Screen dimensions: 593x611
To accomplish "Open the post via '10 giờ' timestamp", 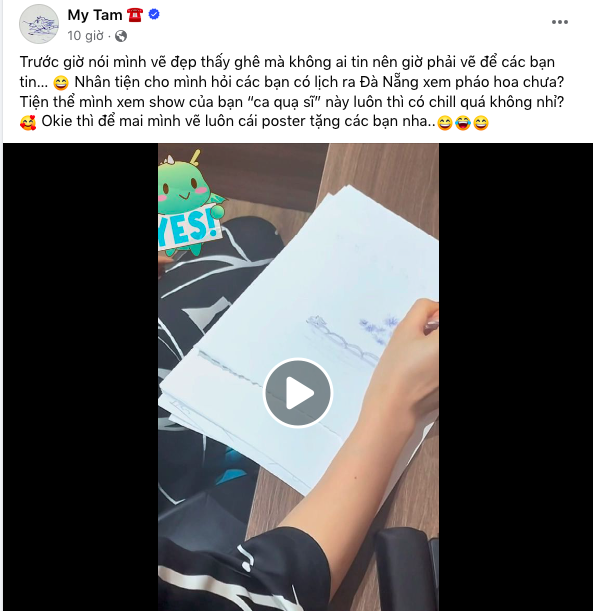I will (85, 36).
